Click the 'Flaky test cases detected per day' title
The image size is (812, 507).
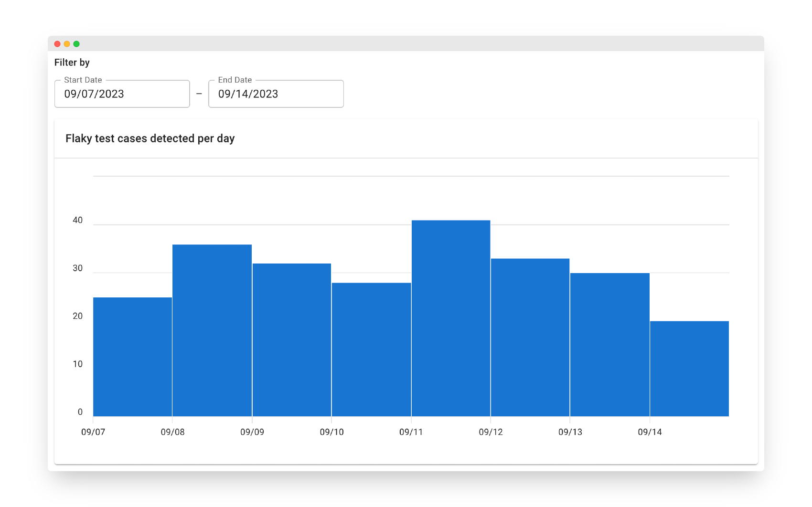(x=150, y=138)
